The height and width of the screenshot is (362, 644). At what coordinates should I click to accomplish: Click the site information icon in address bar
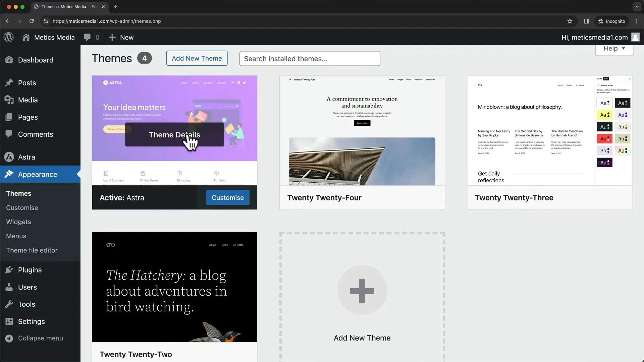tap(46, 21)
